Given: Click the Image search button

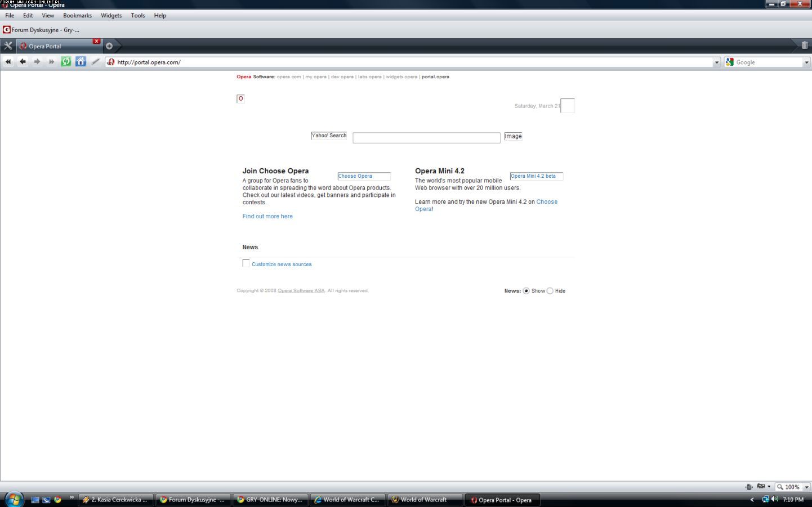Looking at the screenshot, I should coord(513,136).
